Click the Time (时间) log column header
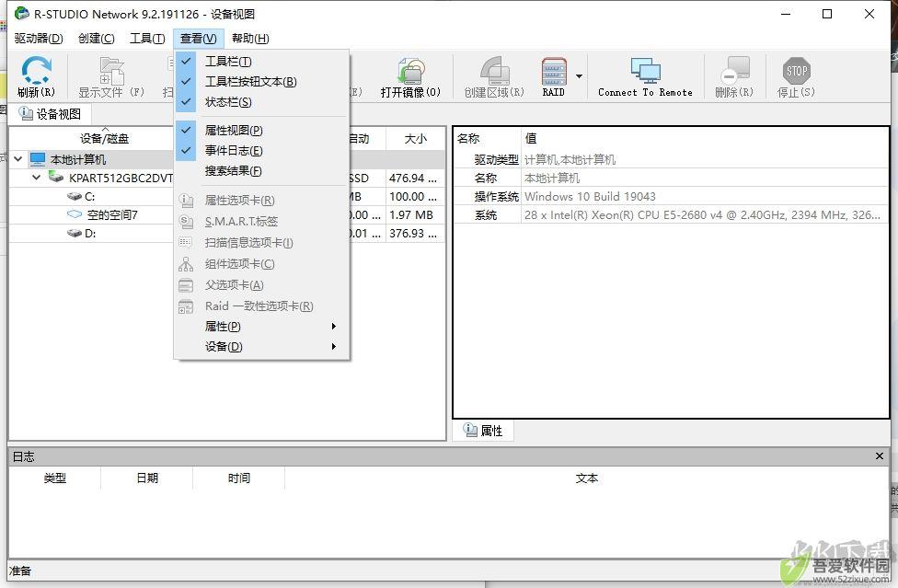This screenshot has height=588, width=898. 239,478
